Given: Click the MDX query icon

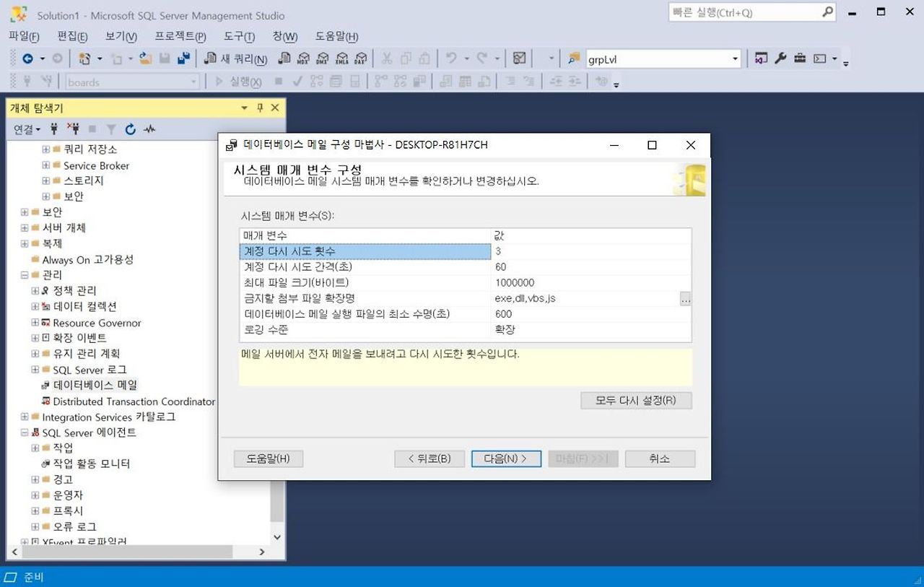Looking at the screenshot, I should click(303, 59).
